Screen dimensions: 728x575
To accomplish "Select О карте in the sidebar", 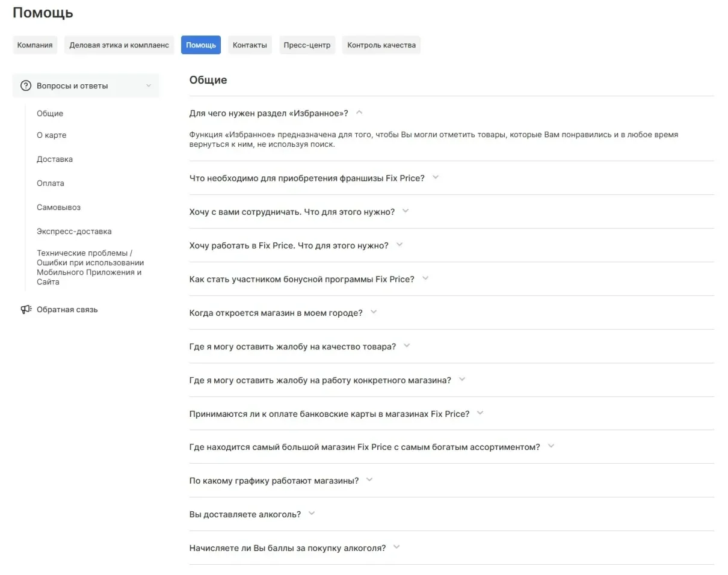I will coord(52,135).
